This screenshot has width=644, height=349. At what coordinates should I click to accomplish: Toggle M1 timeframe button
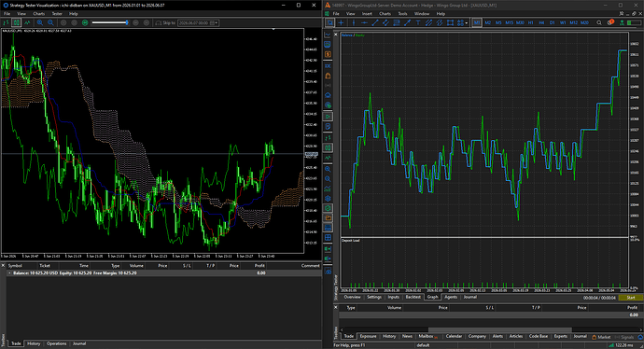click(476, 23)
